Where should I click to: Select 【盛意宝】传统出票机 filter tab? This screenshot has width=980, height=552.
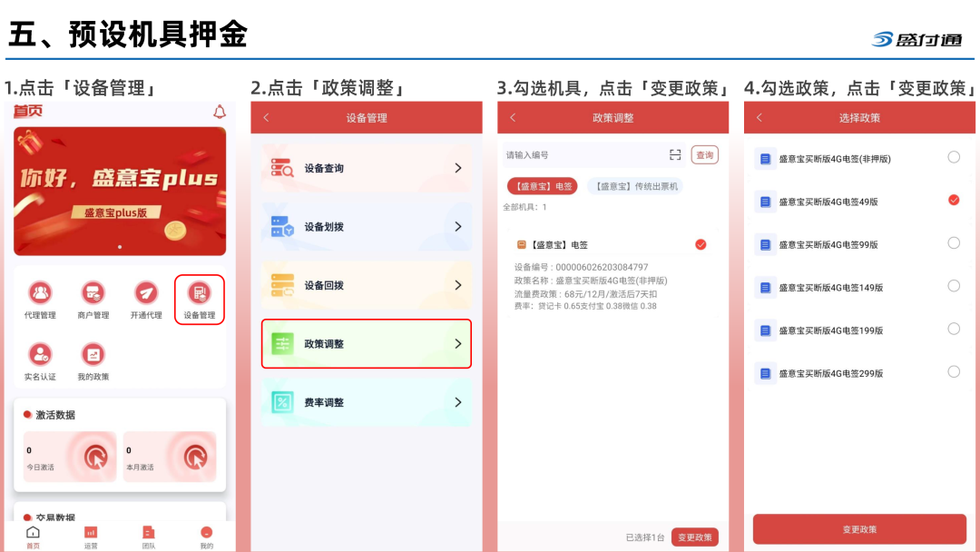tap(634, 186)
